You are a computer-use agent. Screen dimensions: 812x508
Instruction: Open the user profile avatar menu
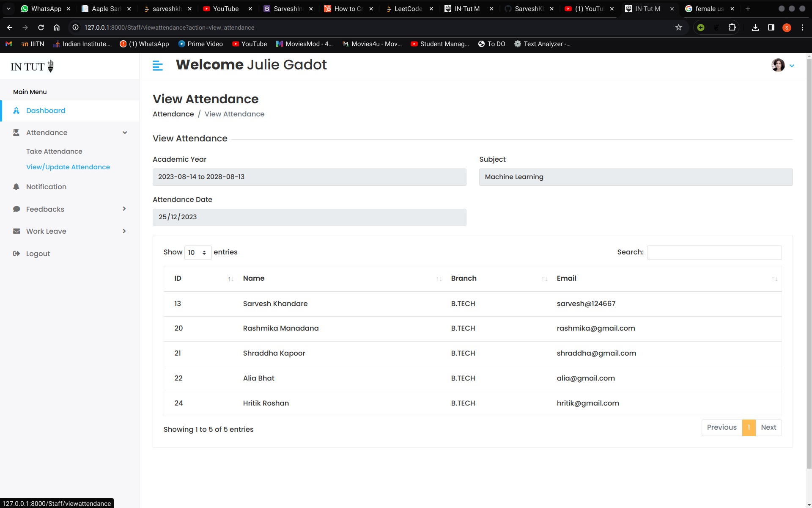tap(778, 65)
